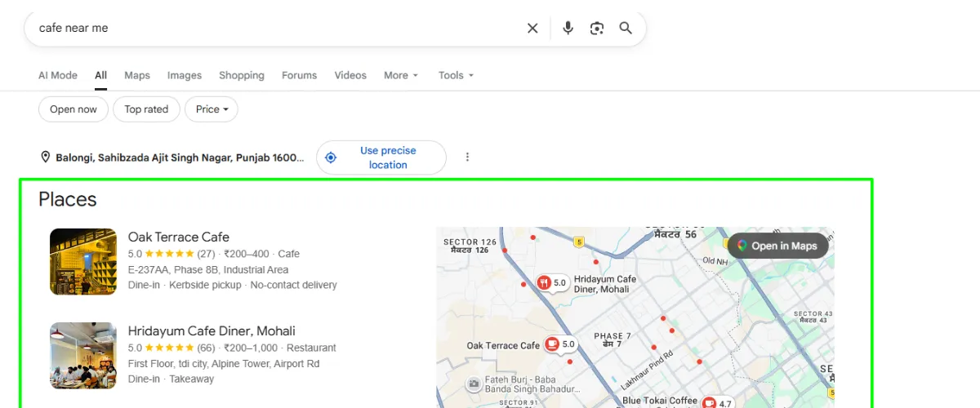Click 'Dine-in · Kerbside pickup' services line

coord(233,285)
